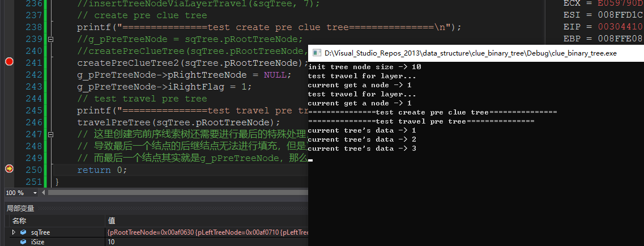Click the Chinese comment on line 248

(193, 146)
